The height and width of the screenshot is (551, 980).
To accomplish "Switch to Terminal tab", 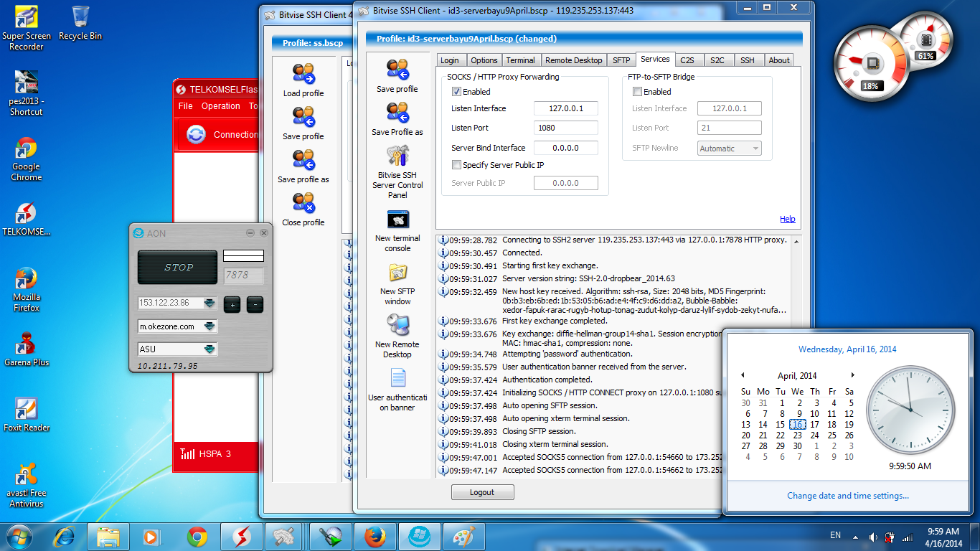I will (x=520, y=60).
